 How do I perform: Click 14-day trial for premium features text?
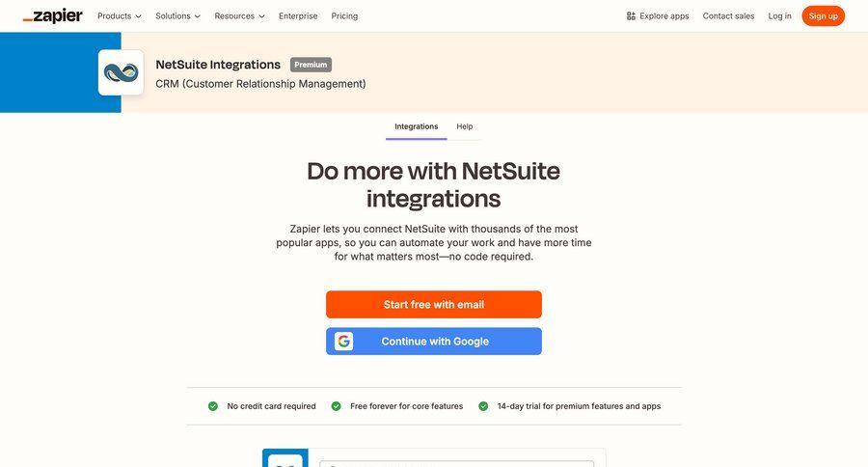click(579, 406)
